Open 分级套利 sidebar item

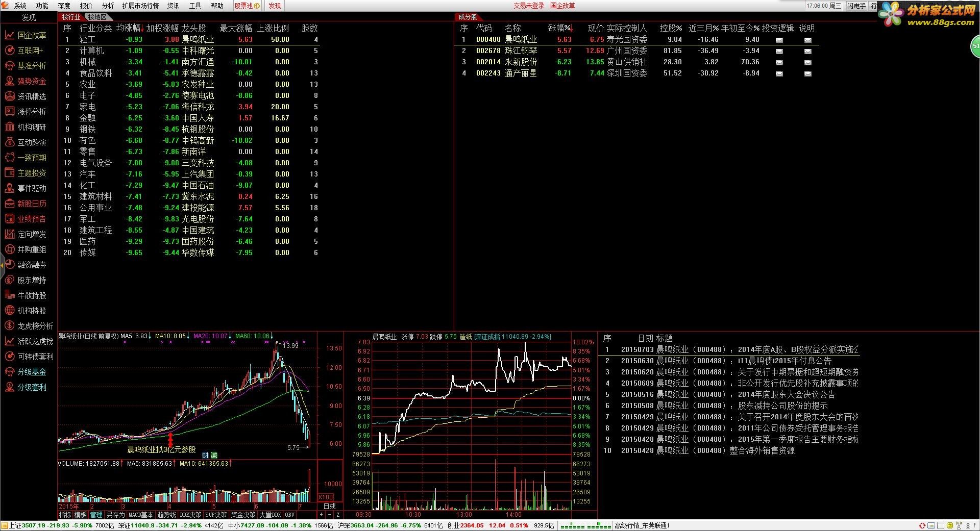(26, 387)
